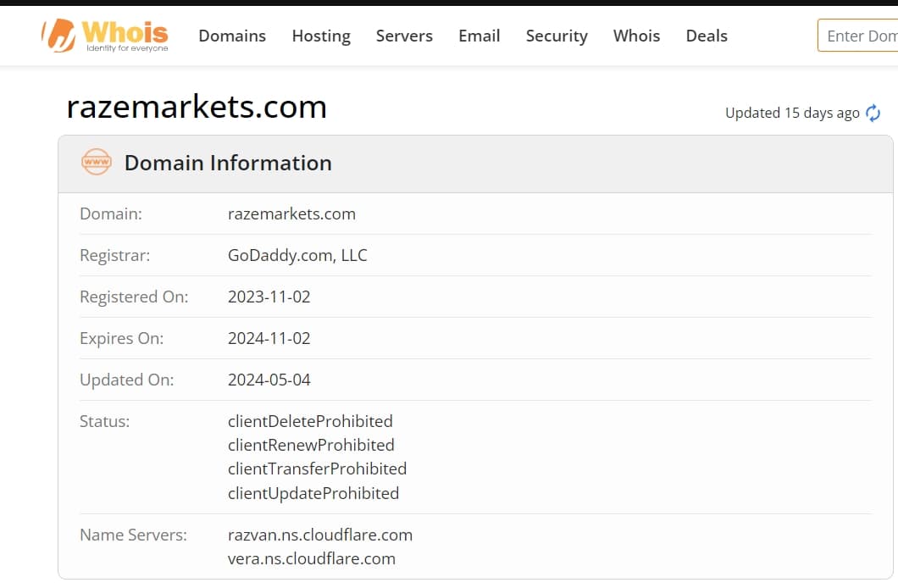The width and height of the screenshot is (898, 588).
Task: Select status clientTransferProhibited
Action: (x=318, y=469)
